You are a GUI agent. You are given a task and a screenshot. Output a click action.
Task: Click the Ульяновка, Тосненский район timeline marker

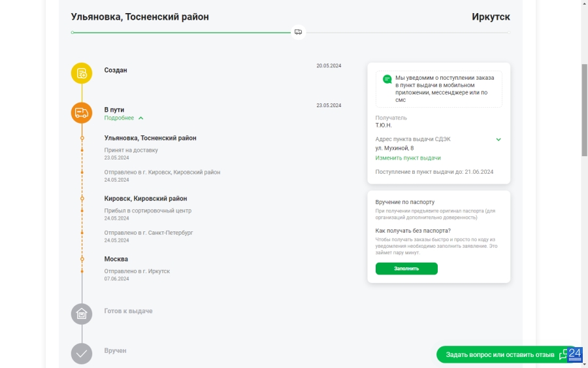click(82, 138)
